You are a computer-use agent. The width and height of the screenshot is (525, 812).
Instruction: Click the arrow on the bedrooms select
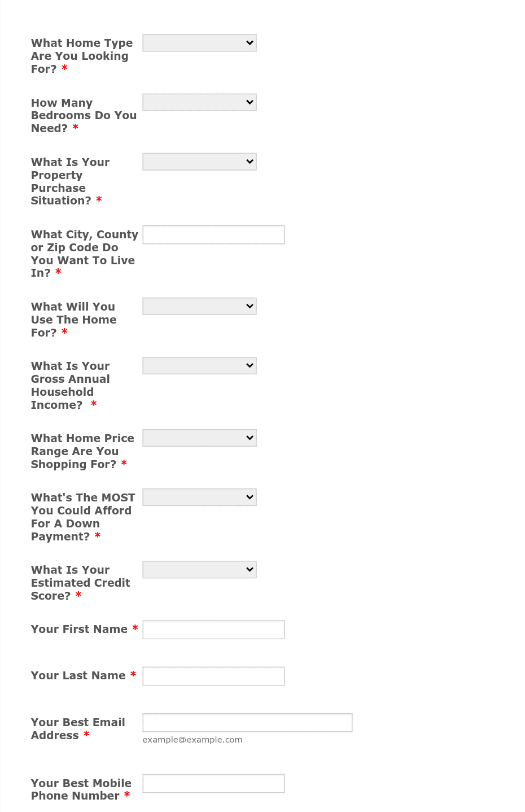[250, 102]
